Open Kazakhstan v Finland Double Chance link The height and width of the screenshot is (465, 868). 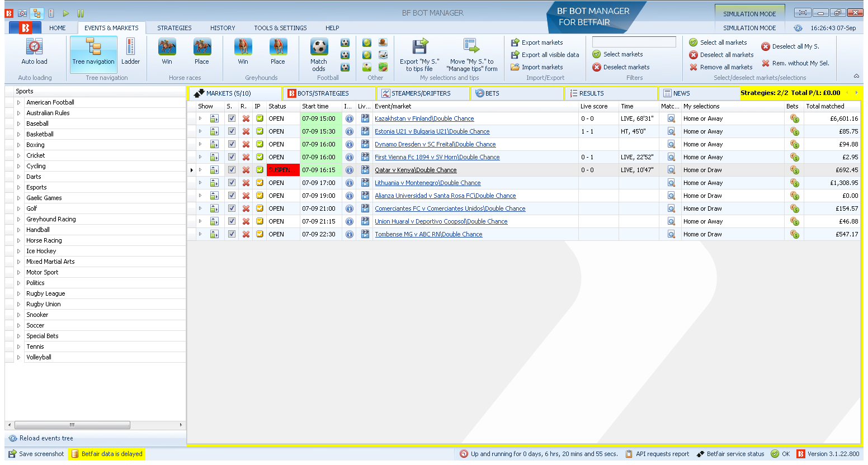pyautogui.click(x=424, y=118)
